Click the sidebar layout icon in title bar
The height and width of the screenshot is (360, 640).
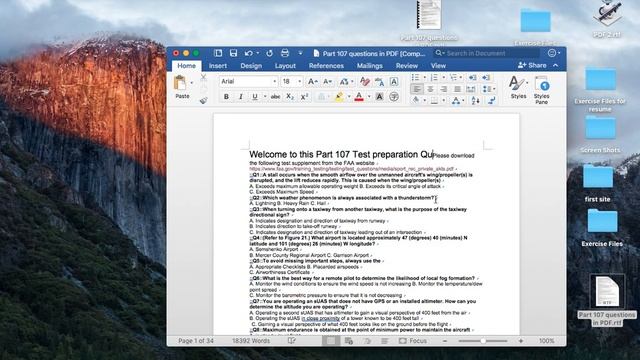pyautogui.click(x=218, y=53)
